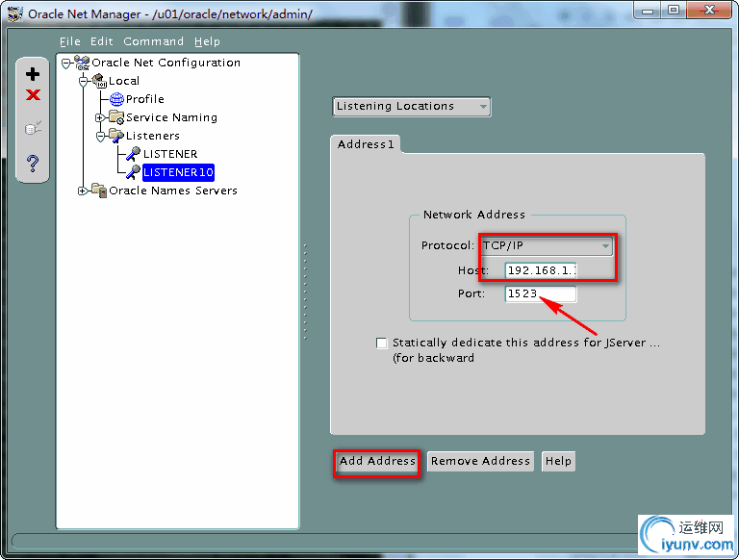Select the Address1 tab

click(366, 144)
